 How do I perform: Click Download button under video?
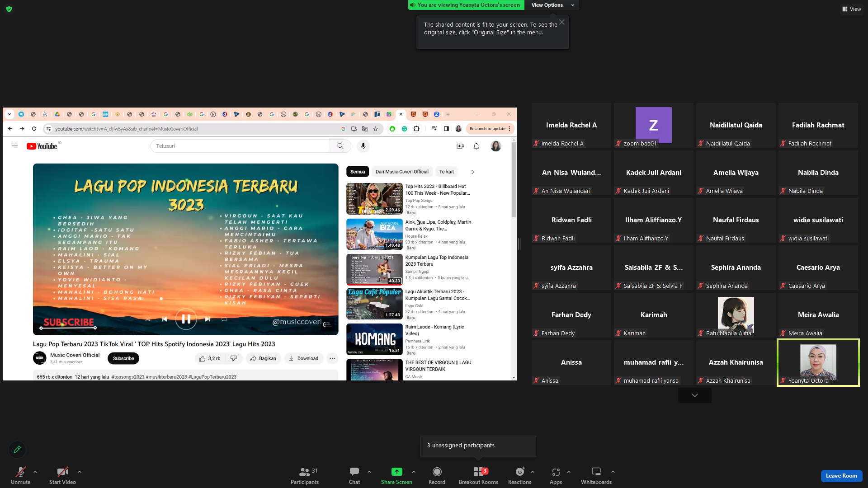(x=304, y=358)
